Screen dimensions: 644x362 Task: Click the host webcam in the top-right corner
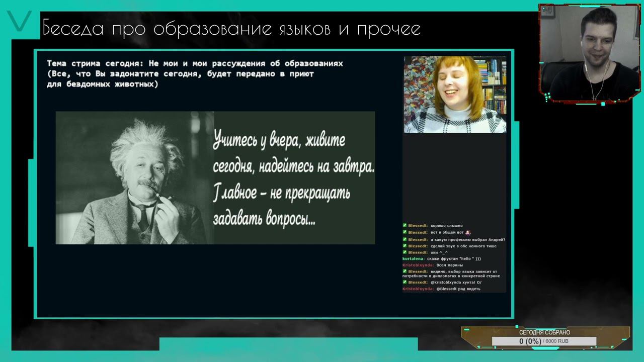tap(589, 53)
